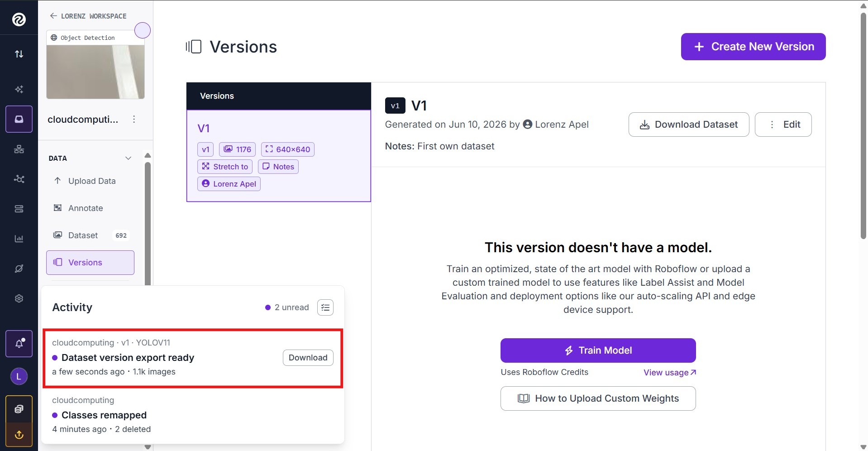Open the workflows hierarchy icon
This screenshot has height=451, width=868.
click(19, 149)
